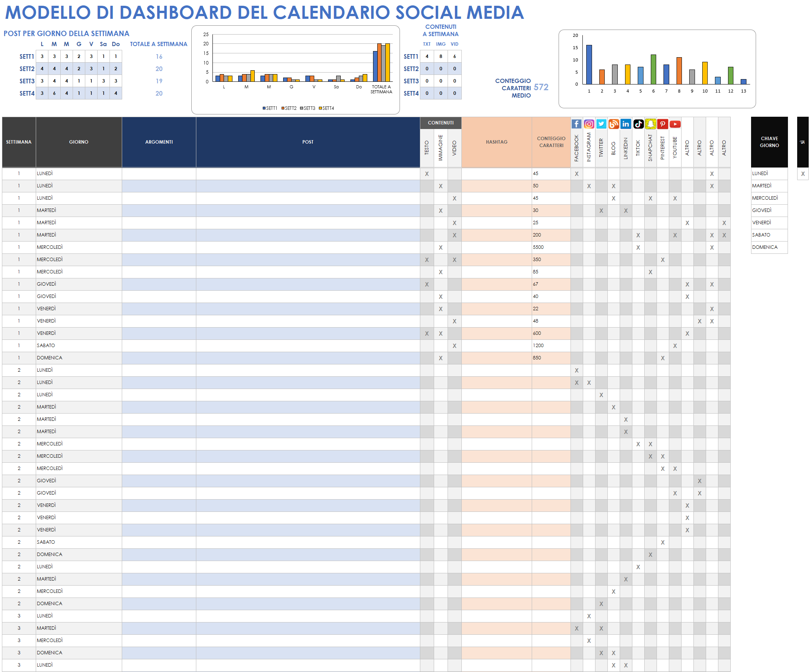Click the SETT4 legend entry in chart
Screen dimensions: 811x672
[x=326, y=108]
